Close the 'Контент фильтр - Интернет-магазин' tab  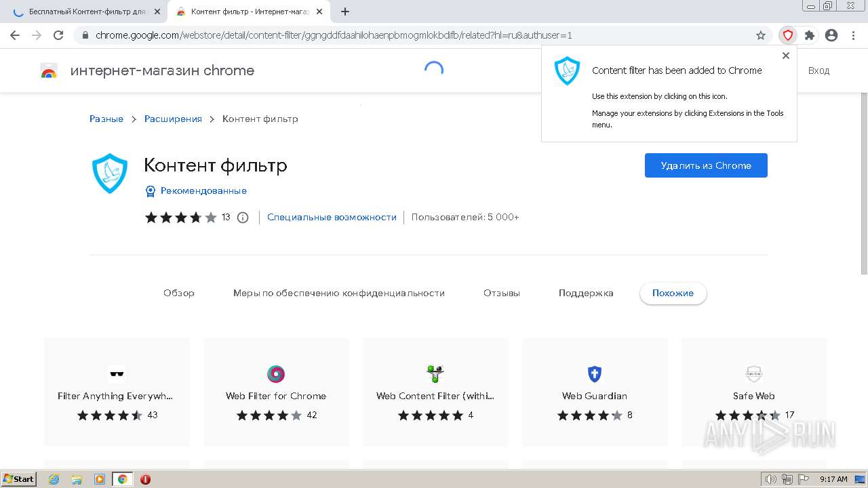pyautogui.click(x=319, y=12)
